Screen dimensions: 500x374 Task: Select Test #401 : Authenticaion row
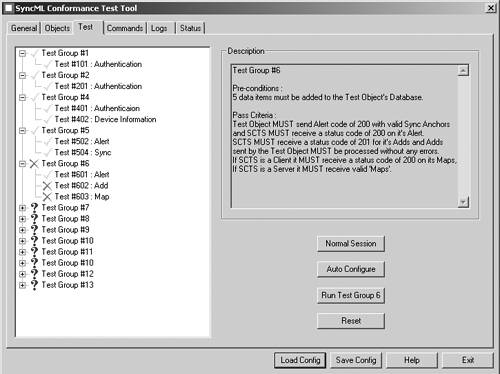[x=97, y=108]
